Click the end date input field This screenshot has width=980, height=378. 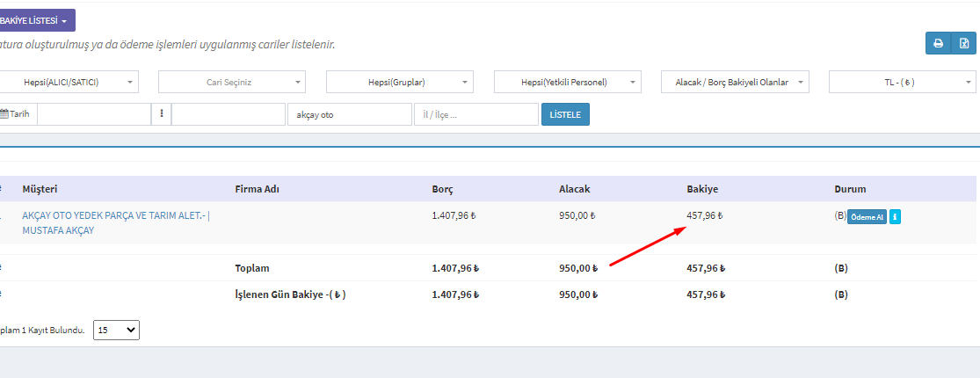(x=228, y=114)
